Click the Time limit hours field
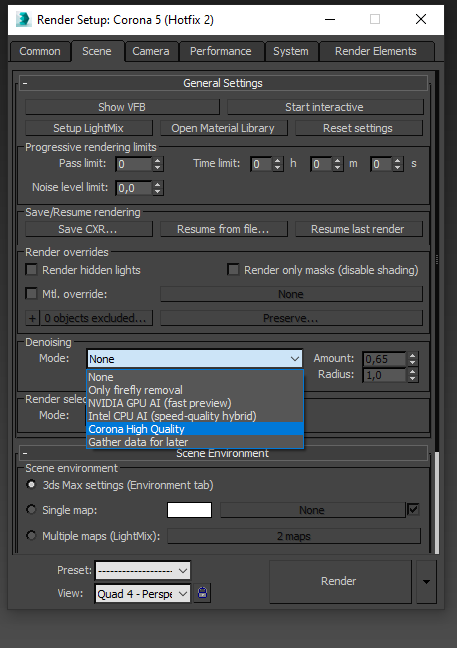 [x=262, y=164]
